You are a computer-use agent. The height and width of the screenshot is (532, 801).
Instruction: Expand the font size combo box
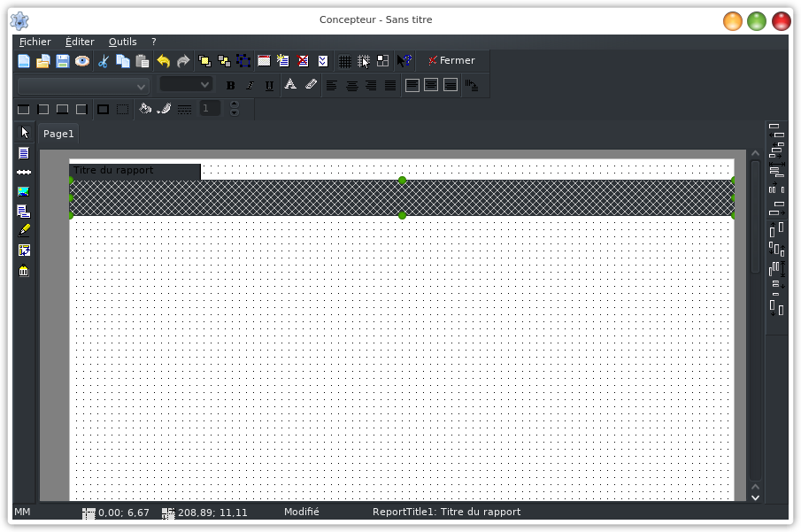[x=186, y=85]
